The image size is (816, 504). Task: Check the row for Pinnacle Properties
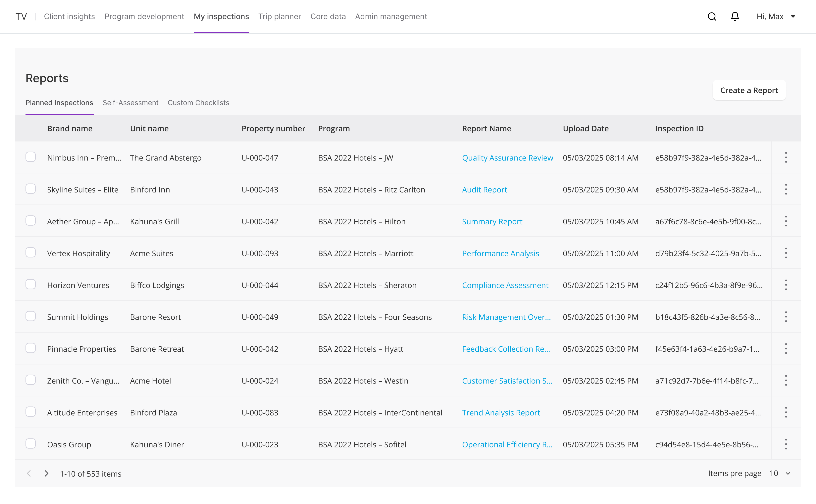[x=30, y=348]
